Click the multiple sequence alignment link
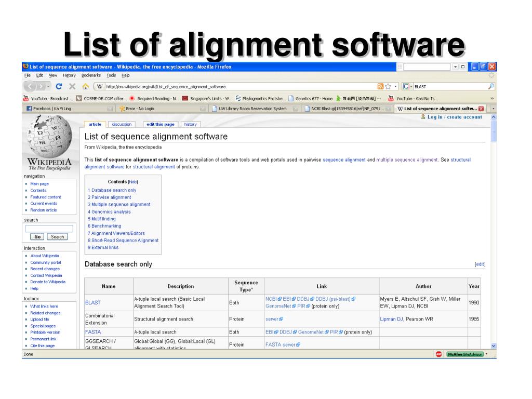 407,159
